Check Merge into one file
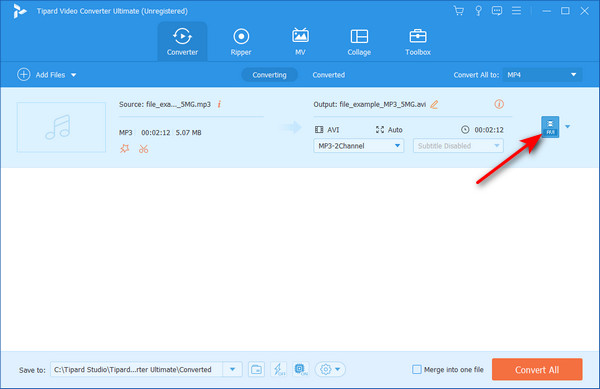The height and width of the screenshot is (389, 600). coord(417,369)
